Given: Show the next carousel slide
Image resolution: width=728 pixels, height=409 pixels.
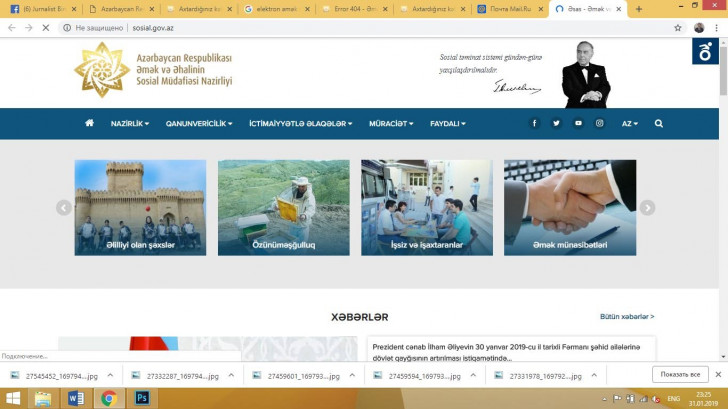Looking at the screenshot, I should tap(647, 208).
